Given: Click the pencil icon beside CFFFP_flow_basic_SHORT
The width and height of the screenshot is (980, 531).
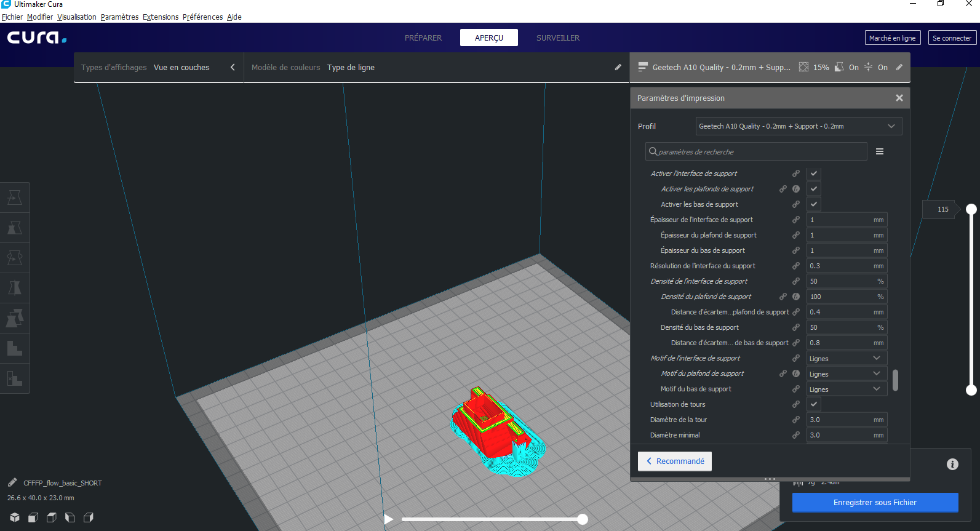Looking at the screenshot, I should (12, 482).
